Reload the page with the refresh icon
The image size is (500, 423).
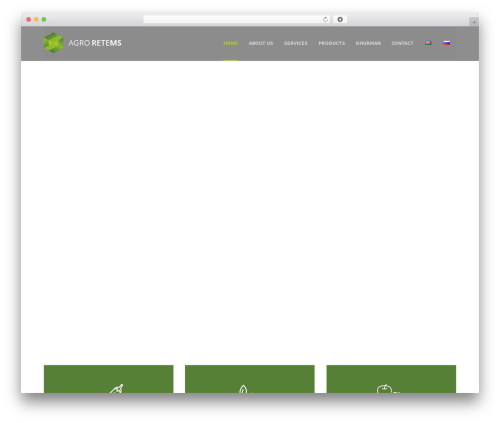325,19
